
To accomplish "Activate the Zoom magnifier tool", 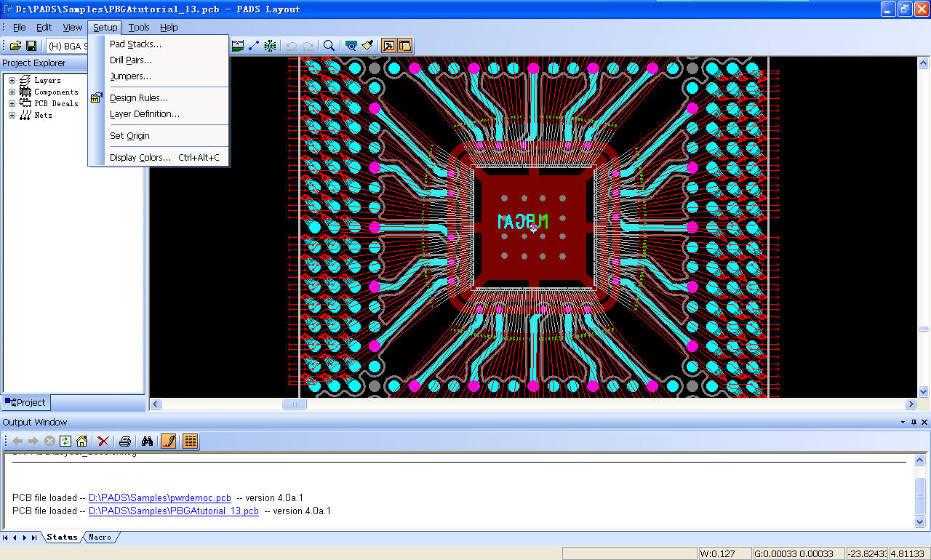I will tap(329, 46).
